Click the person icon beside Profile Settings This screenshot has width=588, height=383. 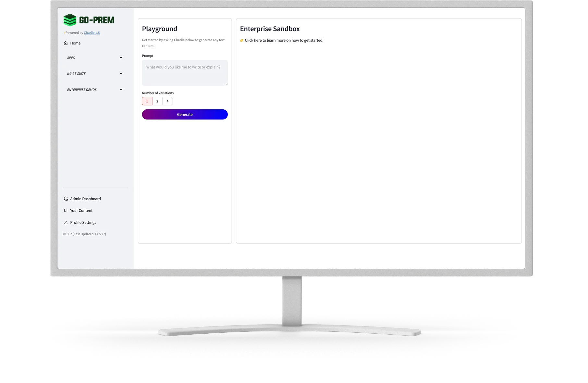coord(66,223)
